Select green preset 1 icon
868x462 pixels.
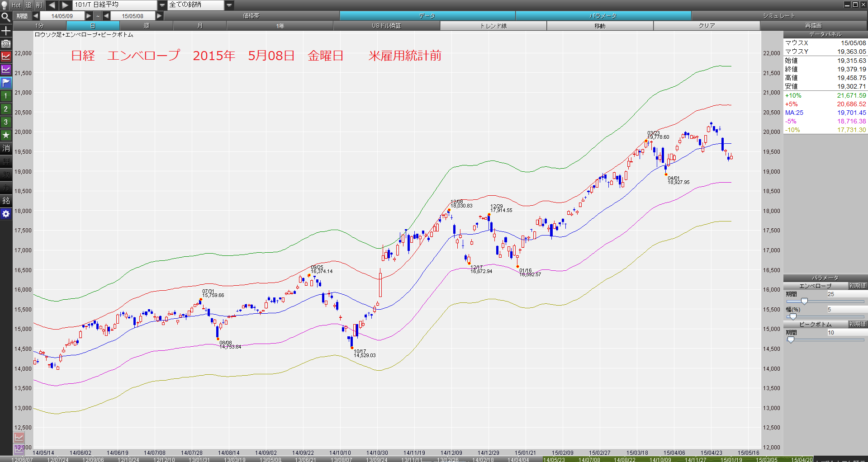(6, 96)
